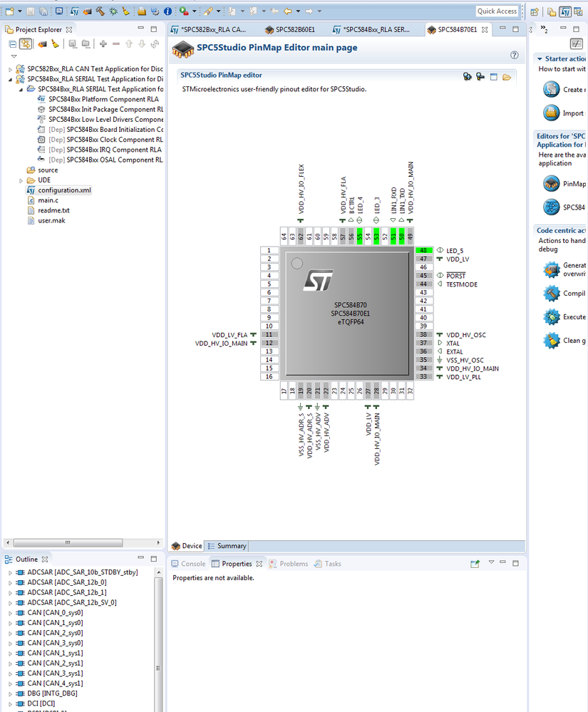Click the blue info icon in toolbar
Screen dimensions: 588x712
(x=167, y=11)
